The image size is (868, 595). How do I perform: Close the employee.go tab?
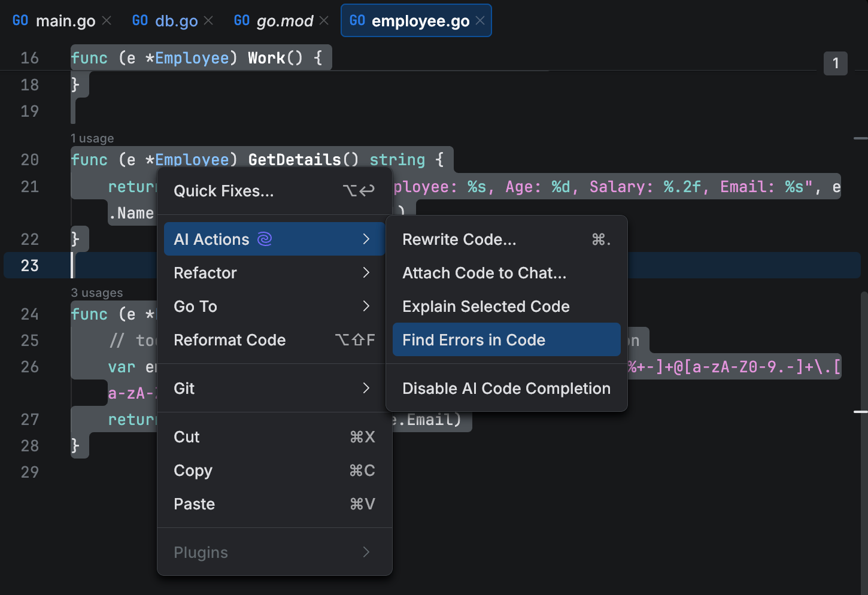pyautogui.click(x=480, y=21)
